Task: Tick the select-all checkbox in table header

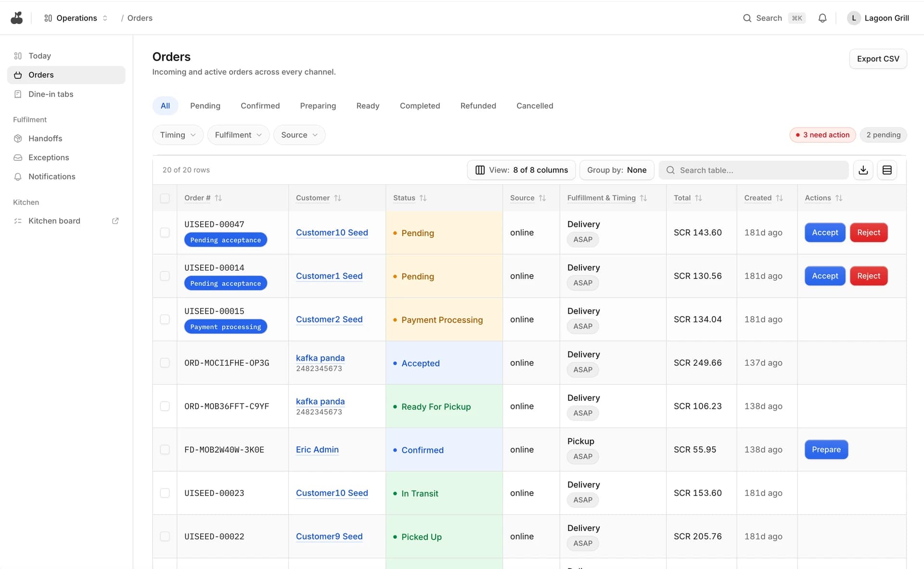Action: [x=165, y=198]
